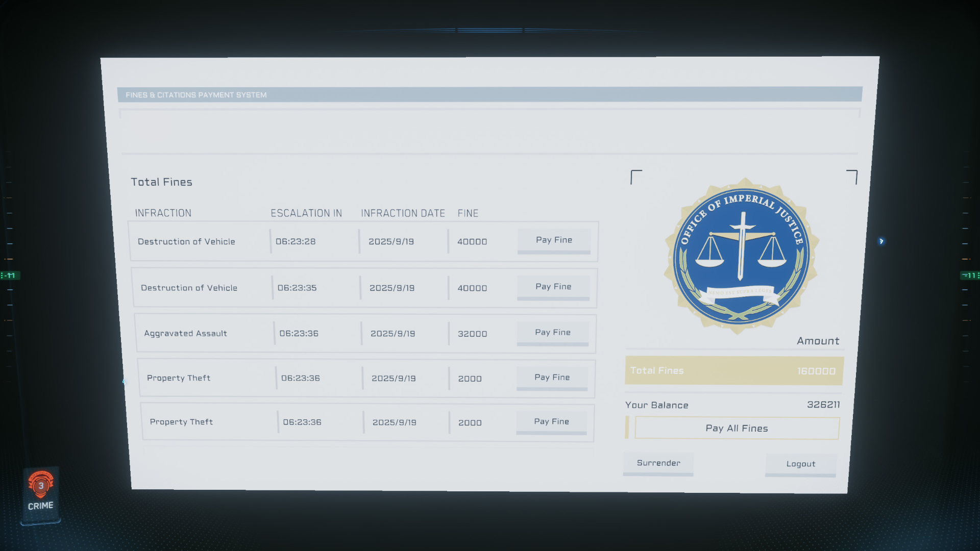Pay the first Property Theft fine
Viewport: 980px width, 551px height.
click(x=552, y=378)
